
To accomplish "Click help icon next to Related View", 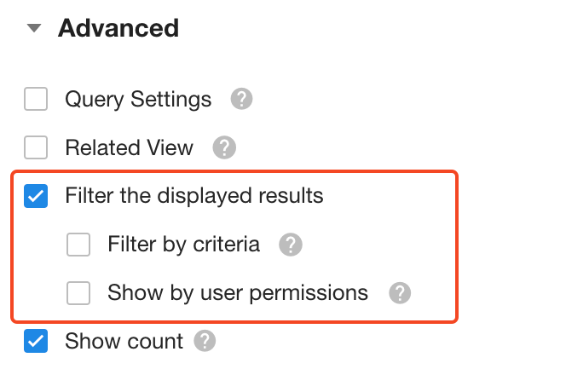I will click(x=223, y=148).
